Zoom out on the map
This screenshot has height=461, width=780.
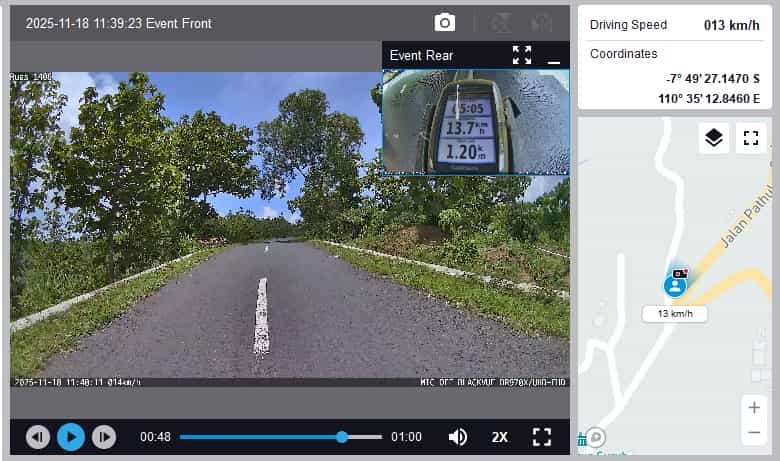754,432
